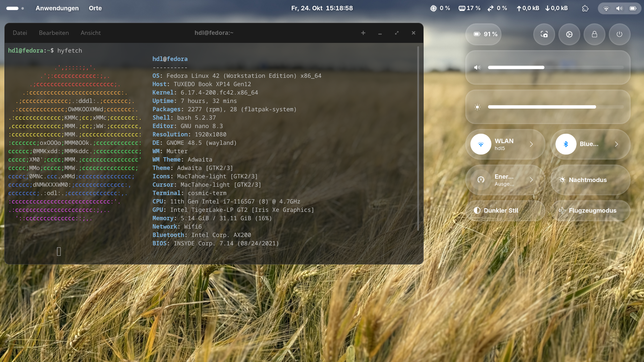Image resolution: width=644 pixels, height=362 pixels.
Task: Click the screenshot icon in quick settings
Action: [544, 34]
